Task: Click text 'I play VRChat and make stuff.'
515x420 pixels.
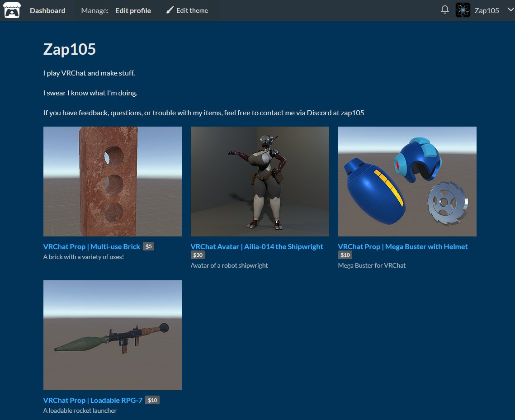Action: [89, 73]
